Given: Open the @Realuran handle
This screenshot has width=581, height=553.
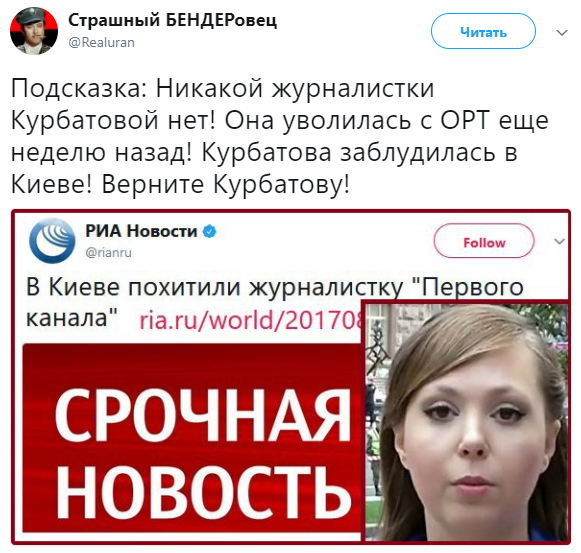Looking at the screenshot, I should pos(102,43).
